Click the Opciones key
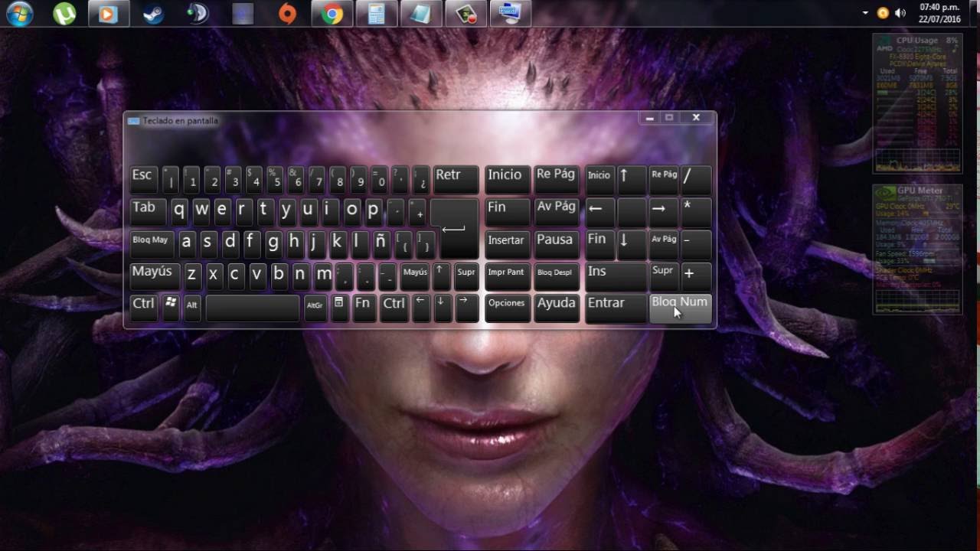The image size is (980, 551). pos(507,307)
